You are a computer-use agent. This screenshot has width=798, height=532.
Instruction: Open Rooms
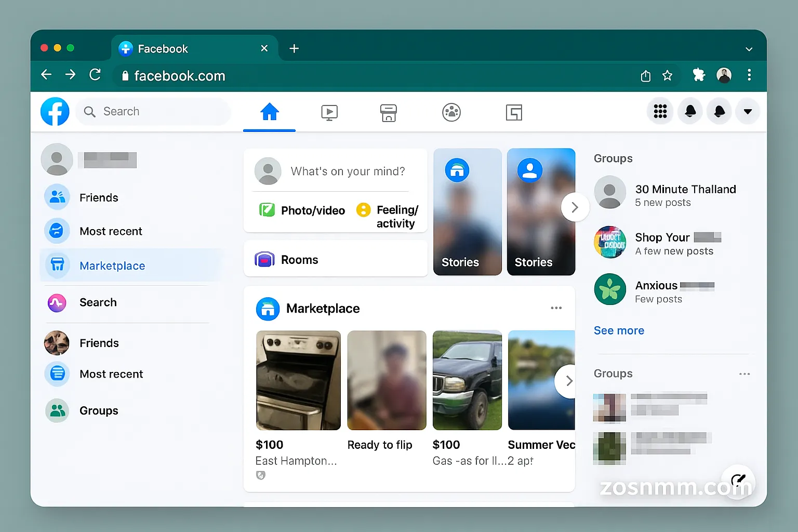pyautogui.click(x=336, y=259)
